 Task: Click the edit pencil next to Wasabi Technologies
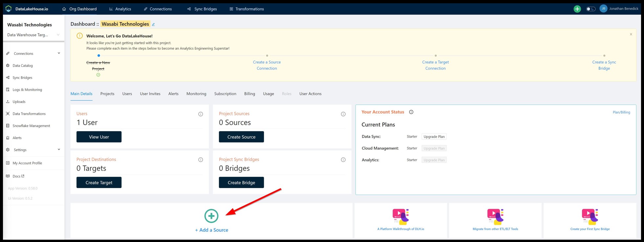pyautogui.click(x=153, y=24)
